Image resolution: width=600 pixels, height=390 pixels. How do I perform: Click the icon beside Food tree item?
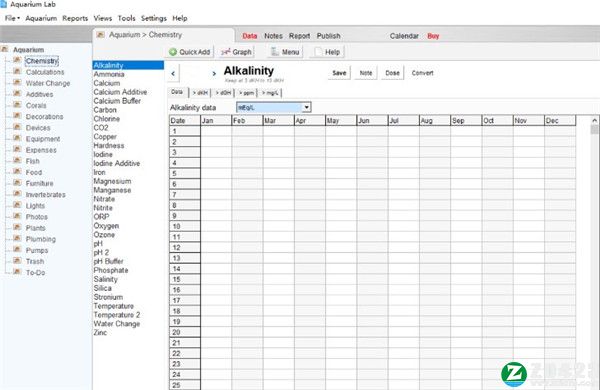(17, 171)
